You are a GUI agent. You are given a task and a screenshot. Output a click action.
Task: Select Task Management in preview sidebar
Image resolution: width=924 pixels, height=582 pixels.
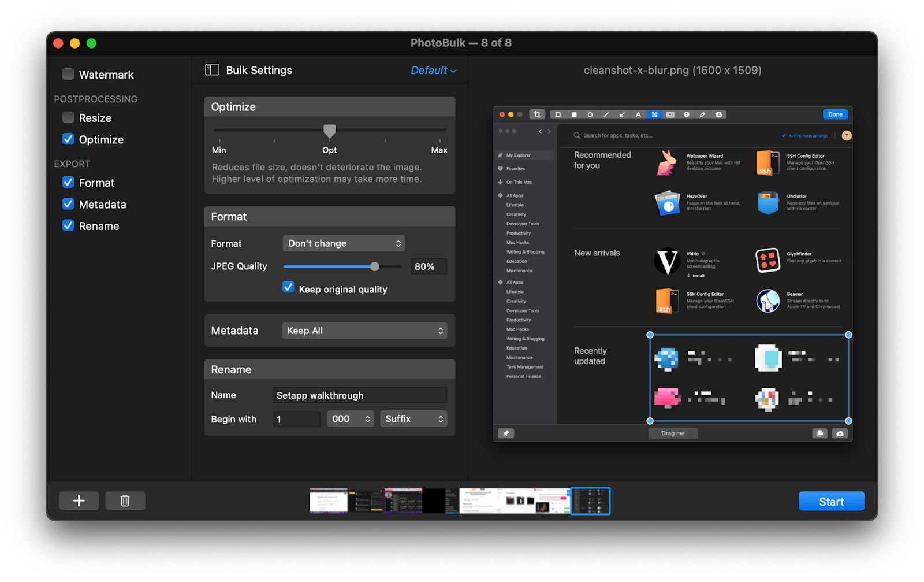point(525,367)
